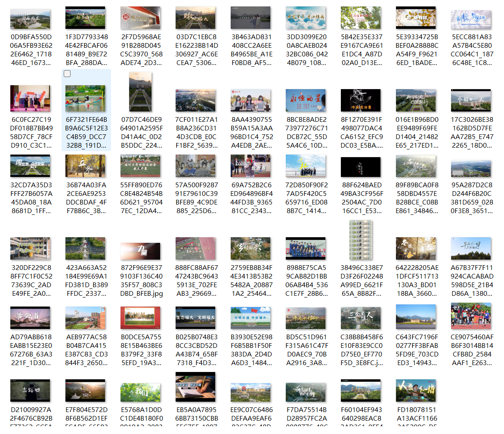Select writing hand thumbnail EB5A0A7895

[195, 387]
